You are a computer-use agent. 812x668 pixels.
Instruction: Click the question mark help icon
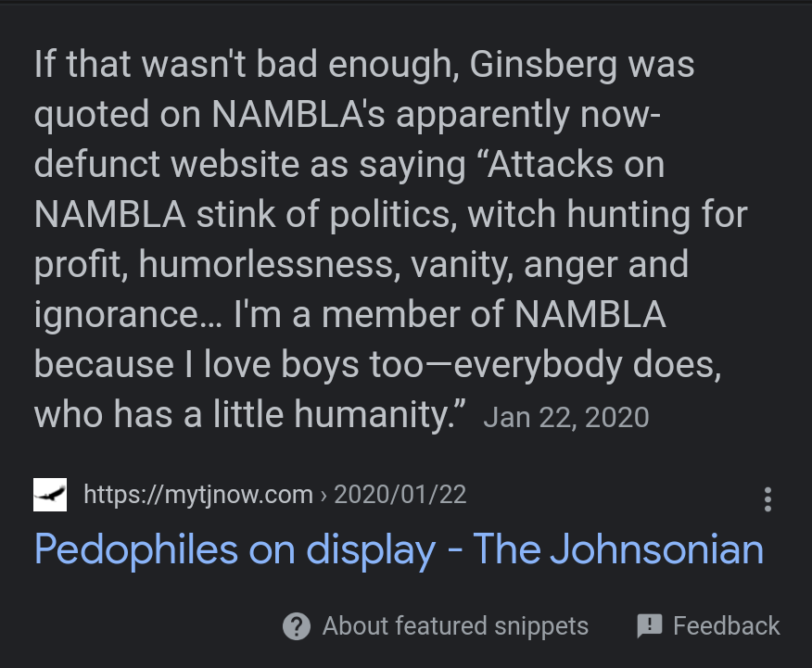296,626
